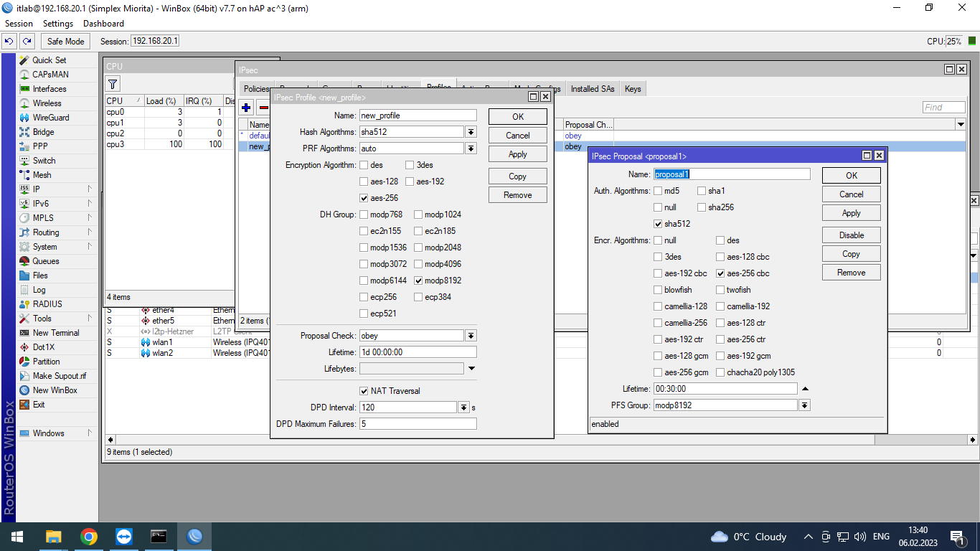
Task: Toggle aes-256 cbc in Proposal
Action: tap(720, 273)
